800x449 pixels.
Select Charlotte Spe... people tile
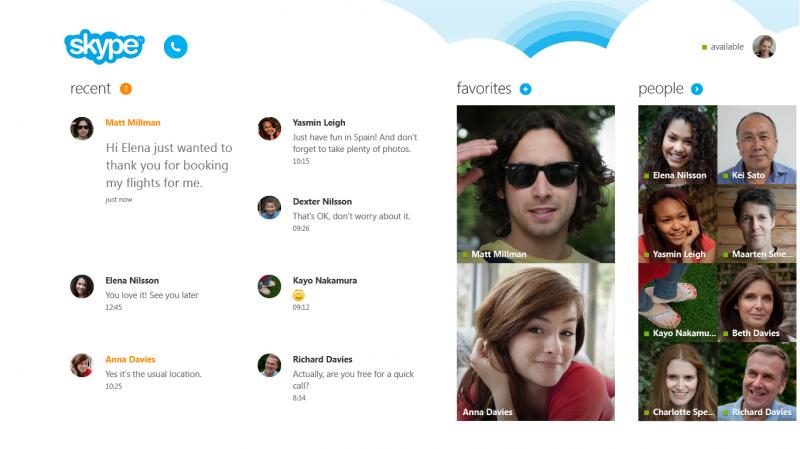pos(678,382)
